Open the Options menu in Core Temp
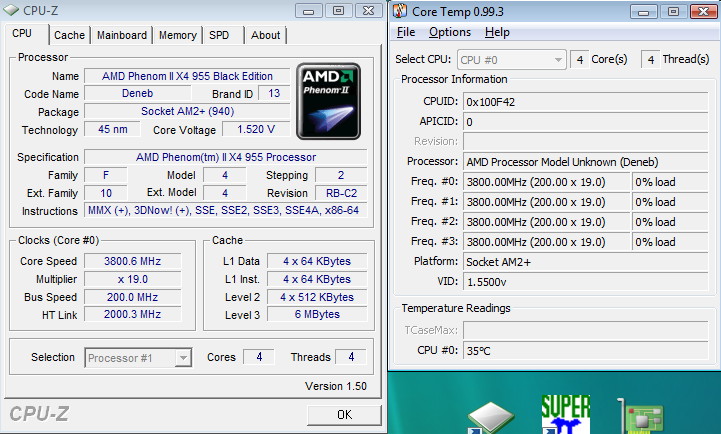This screenshot has height=434, width=721. (450, 32)
